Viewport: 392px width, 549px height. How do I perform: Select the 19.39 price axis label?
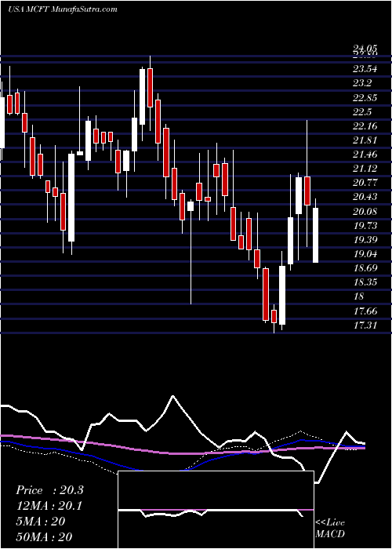(365, 240)
